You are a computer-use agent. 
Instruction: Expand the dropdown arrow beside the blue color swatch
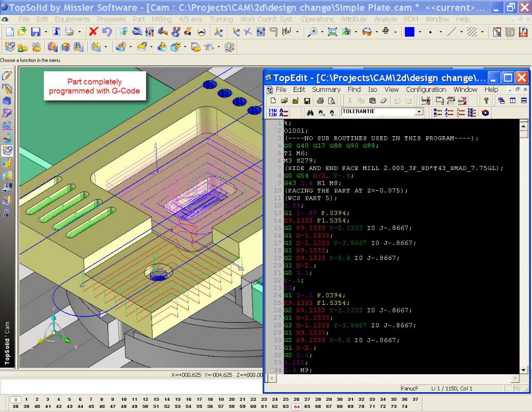tap(420, 32)
